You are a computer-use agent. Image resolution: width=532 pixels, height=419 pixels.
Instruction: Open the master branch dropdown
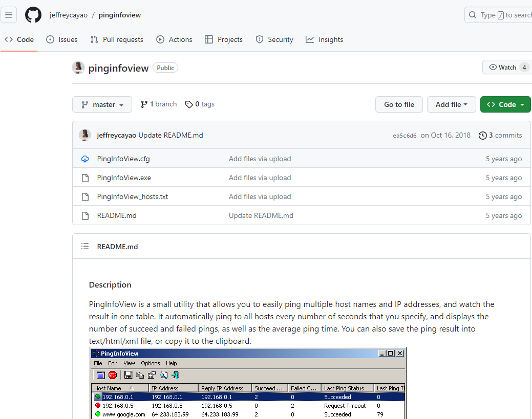(x=102, y=104)
